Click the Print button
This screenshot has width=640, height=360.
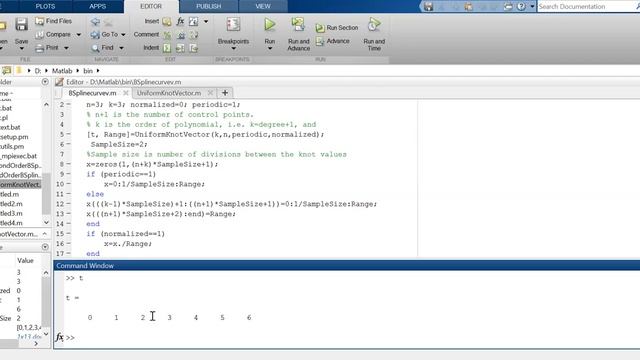coord(47,48)
